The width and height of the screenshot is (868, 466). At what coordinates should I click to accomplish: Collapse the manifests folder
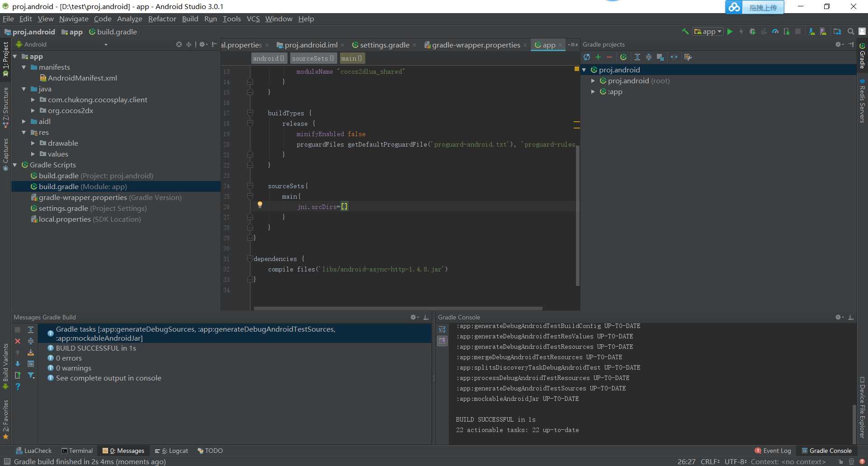pos(24,67)
